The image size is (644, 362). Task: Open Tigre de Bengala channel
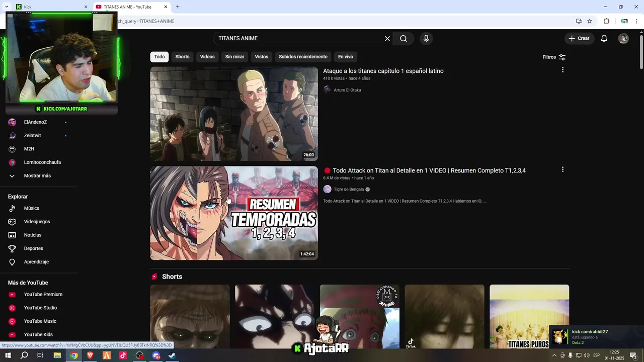[349, 190]
